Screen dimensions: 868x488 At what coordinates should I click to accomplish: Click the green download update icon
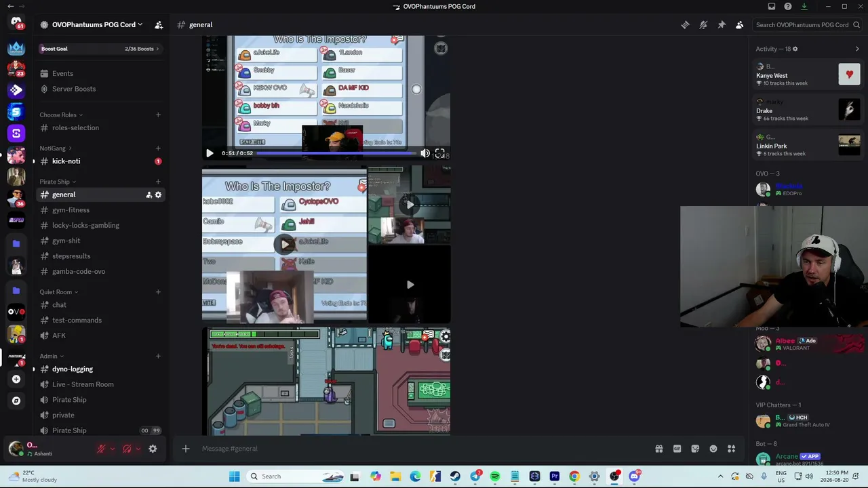804,7
